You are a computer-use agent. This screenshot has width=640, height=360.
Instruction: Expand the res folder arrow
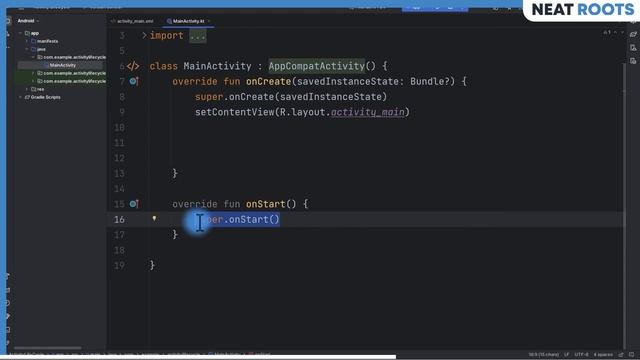[x=27, y=89]
